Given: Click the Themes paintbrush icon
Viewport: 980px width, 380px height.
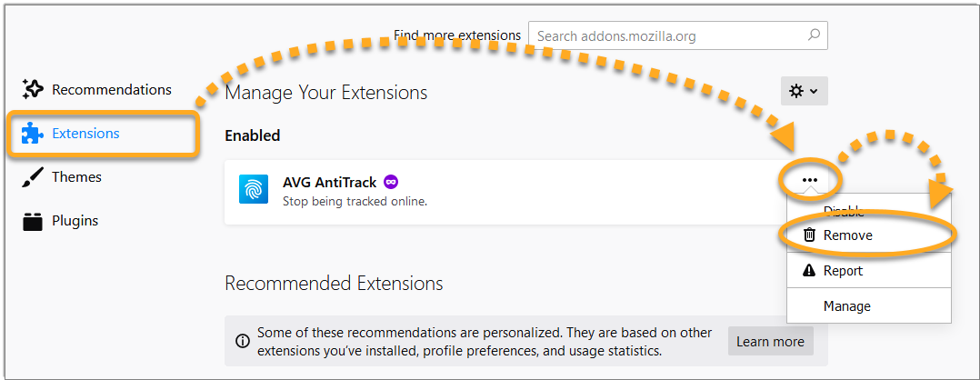Looking at the screenshot, I should (32, 177).
